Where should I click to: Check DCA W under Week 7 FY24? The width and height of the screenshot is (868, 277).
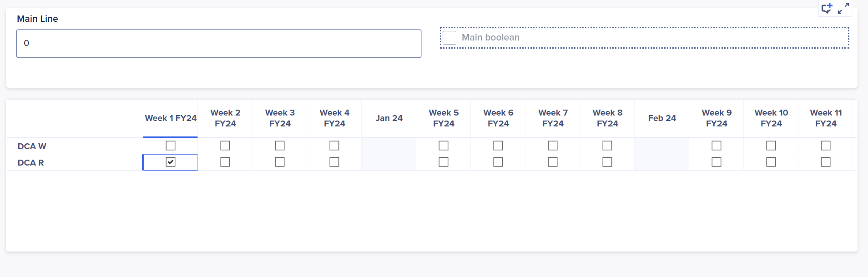553,146
